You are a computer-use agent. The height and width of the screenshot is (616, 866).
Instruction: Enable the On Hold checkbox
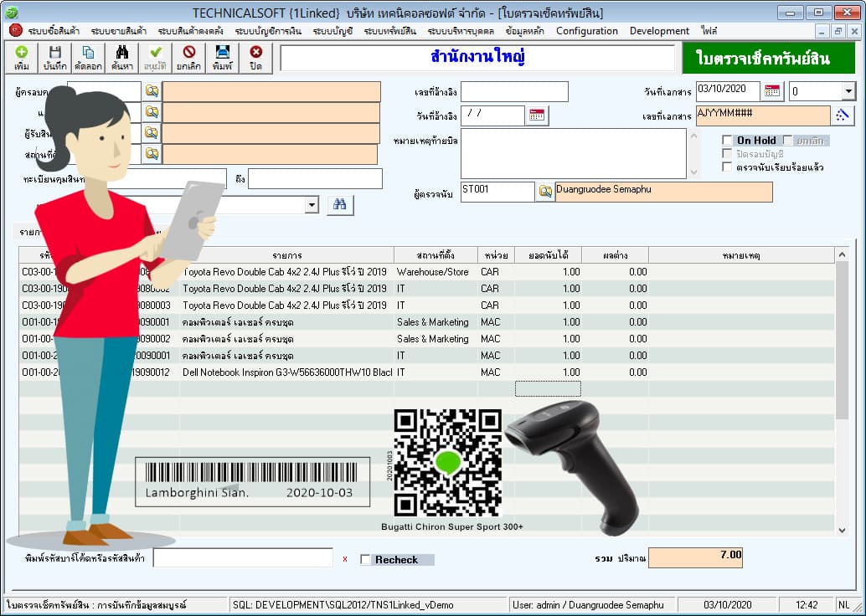click(x=727, y=141)
